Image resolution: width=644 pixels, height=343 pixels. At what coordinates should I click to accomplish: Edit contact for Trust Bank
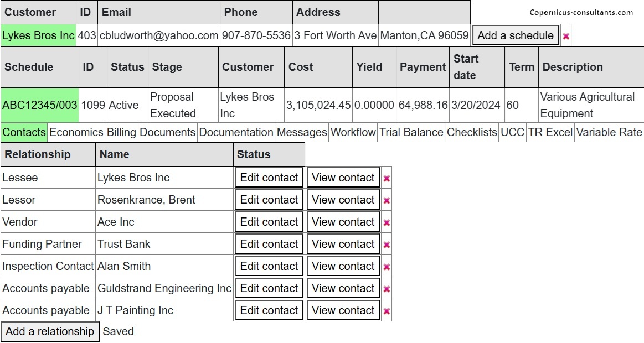[269, 244]
